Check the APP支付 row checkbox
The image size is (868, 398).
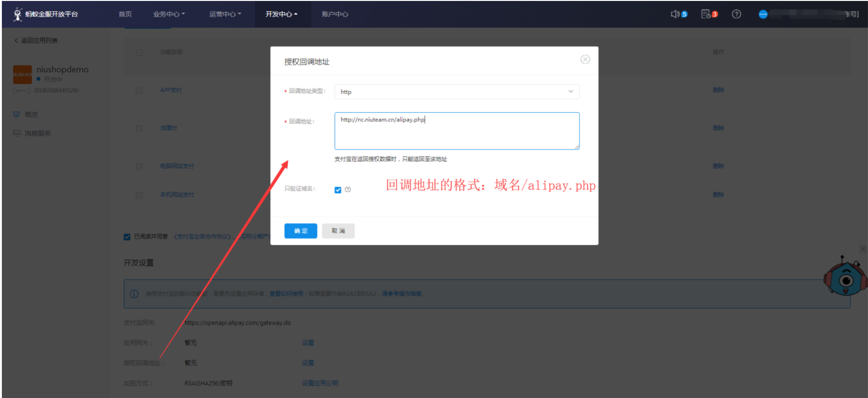tap(139, 90)
